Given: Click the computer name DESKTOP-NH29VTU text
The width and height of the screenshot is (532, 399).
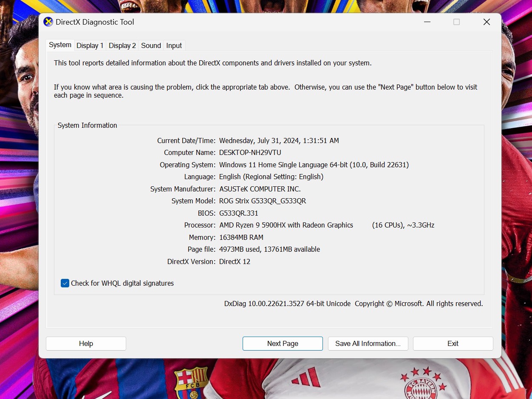Looking at the screenshot, I should [250, 152].
